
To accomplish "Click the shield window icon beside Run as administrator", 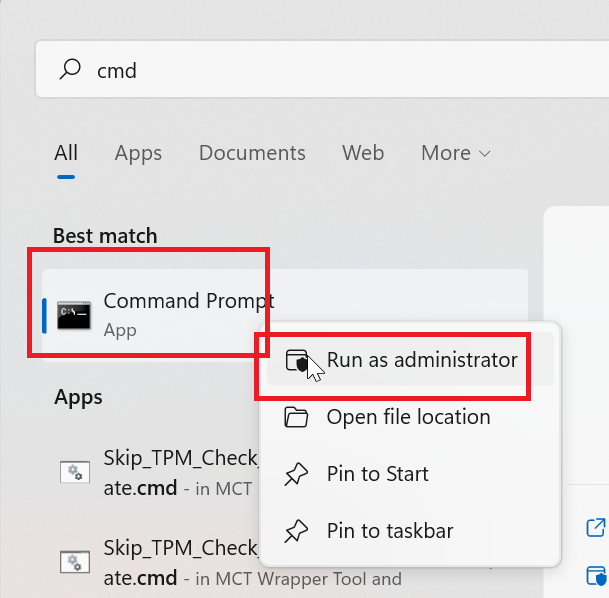I will 297,360.
